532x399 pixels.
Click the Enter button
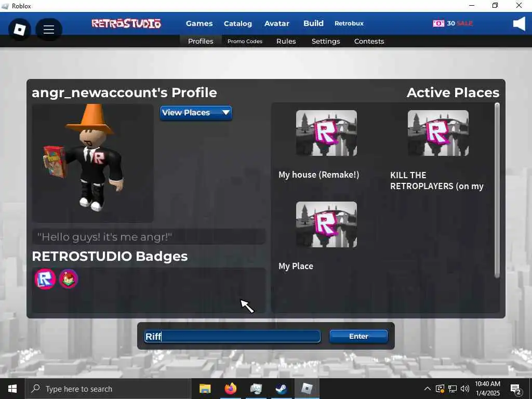coord(358,336)
